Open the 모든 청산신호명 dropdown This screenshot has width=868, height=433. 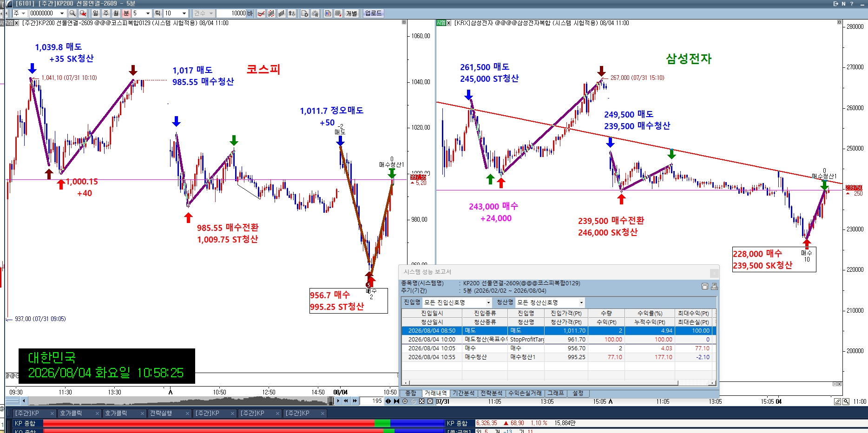pyautogui.click(x=550, y=302)
